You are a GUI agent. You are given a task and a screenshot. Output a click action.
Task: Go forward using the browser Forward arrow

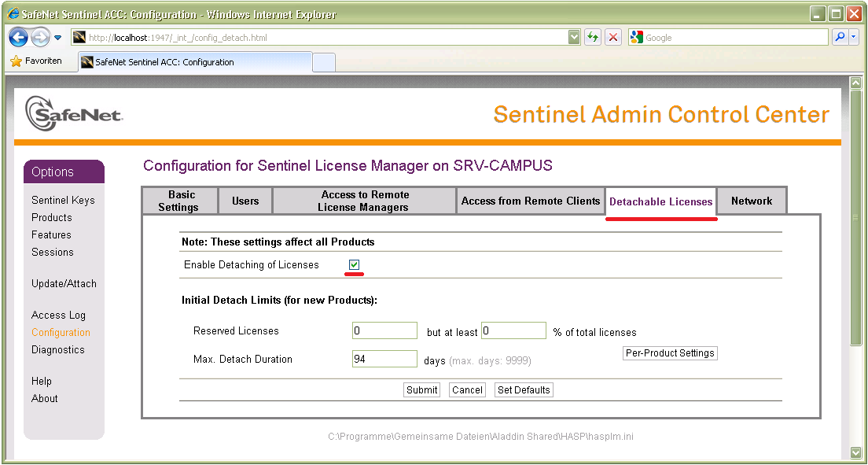40,38
